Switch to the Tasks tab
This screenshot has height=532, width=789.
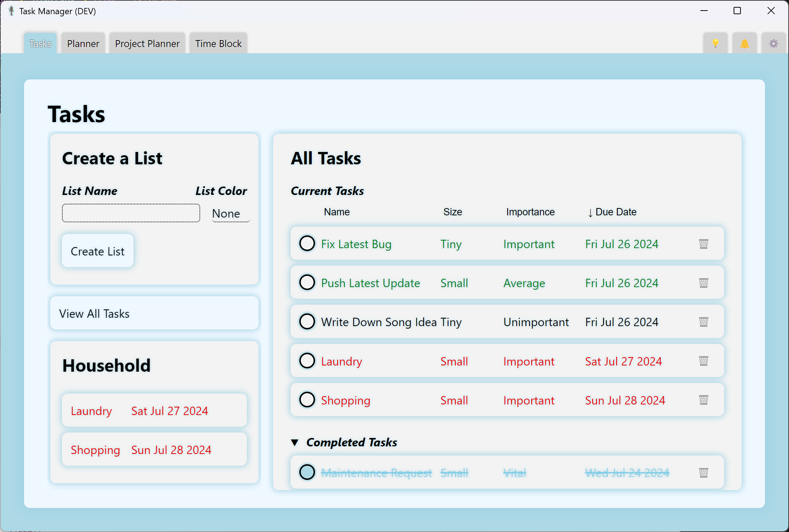tap(40, 44)
